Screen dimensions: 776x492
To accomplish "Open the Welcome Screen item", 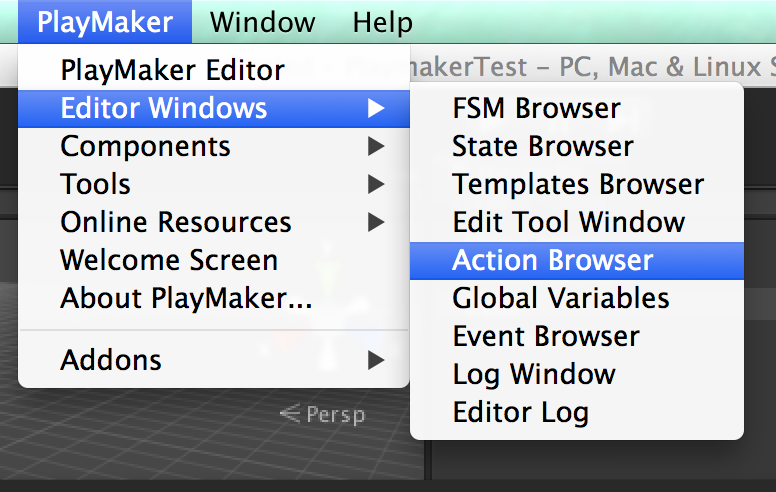I will pos(214,260).
